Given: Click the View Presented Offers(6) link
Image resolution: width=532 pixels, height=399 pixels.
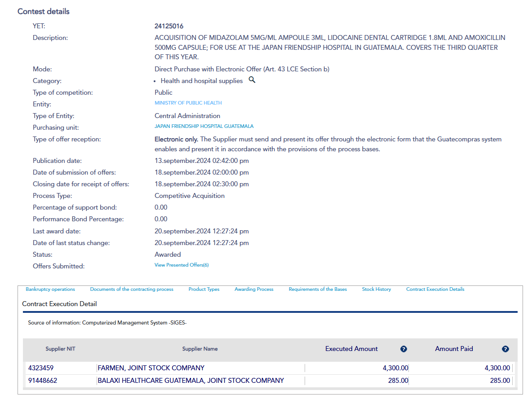Looking at the screenshot, I should point(182,265).
